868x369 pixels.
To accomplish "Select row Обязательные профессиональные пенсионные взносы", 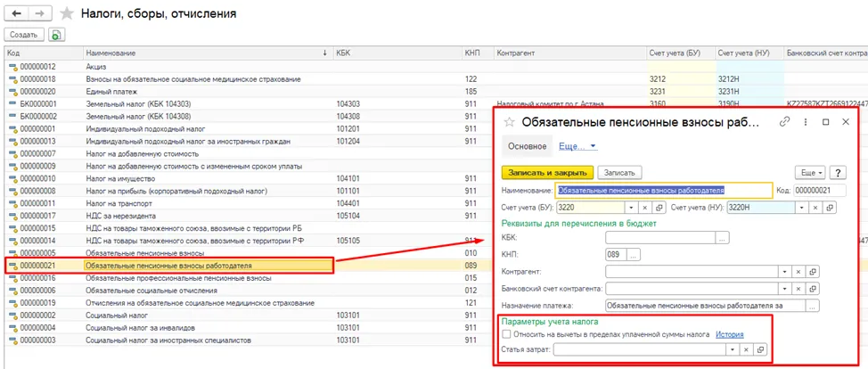I will [x=250, y=278].
